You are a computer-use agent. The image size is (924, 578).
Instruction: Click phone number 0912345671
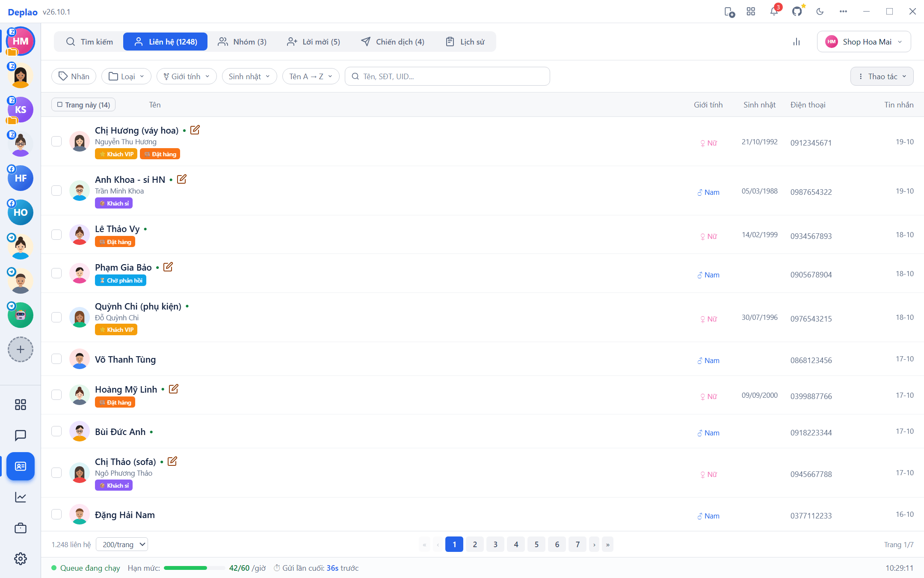811,143
